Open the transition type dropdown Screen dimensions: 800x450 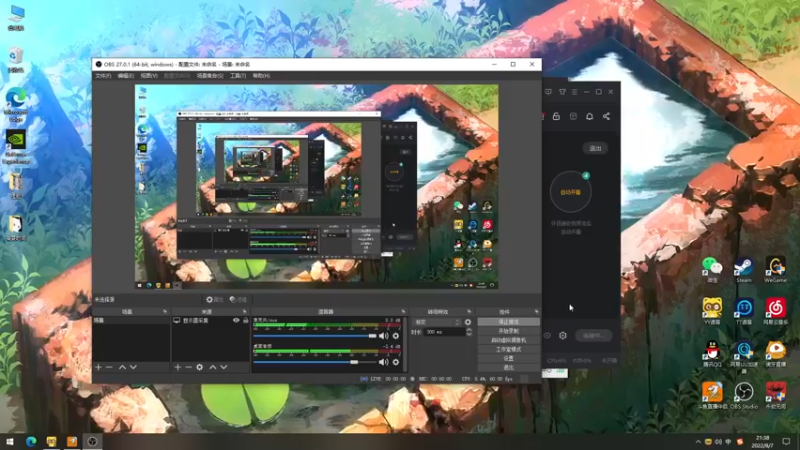pos(437,322)
